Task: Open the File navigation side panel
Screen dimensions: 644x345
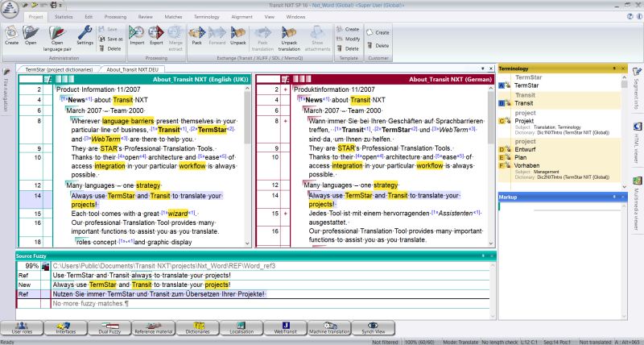Action: click(x=6, y=90)
